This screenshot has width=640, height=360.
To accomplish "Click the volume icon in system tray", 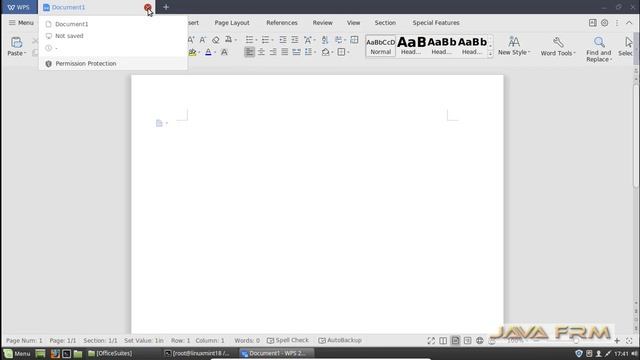I will coord(634,353).
